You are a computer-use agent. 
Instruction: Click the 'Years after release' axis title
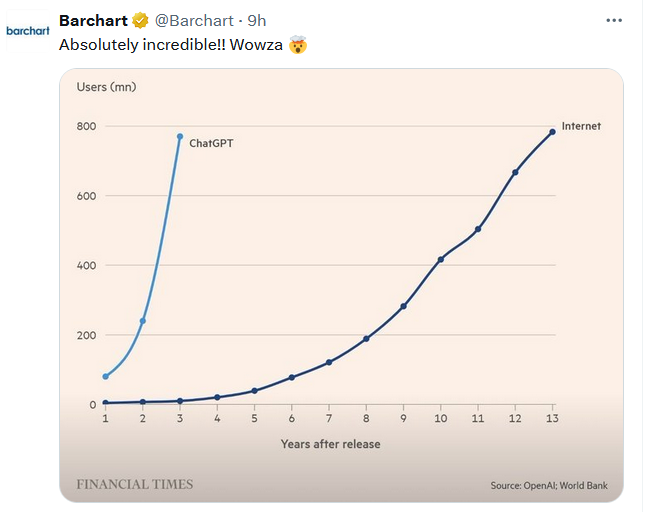coord(330,444)
